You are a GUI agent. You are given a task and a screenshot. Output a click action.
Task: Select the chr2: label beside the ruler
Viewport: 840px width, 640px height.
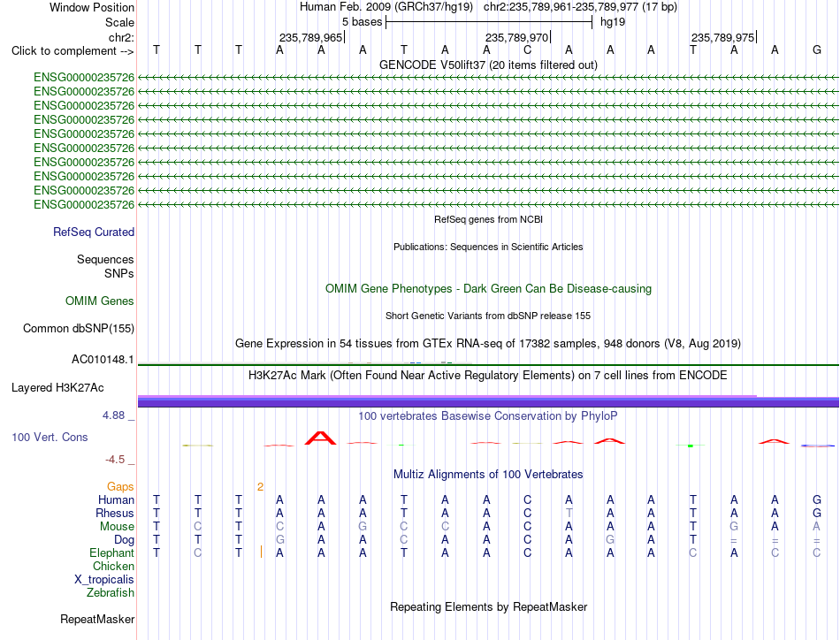121,37
